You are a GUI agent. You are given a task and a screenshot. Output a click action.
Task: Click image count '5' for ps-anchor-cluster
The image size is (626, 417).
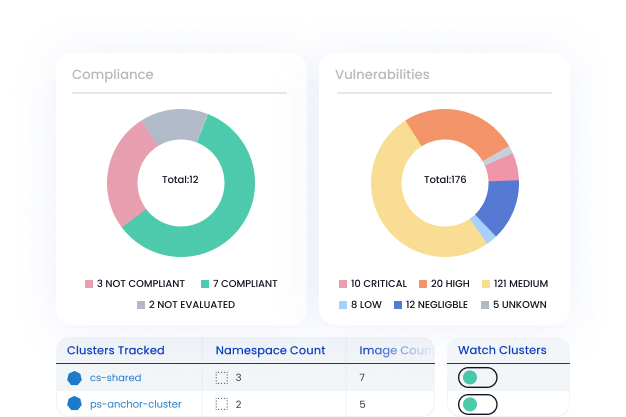(x=362, y=404)
